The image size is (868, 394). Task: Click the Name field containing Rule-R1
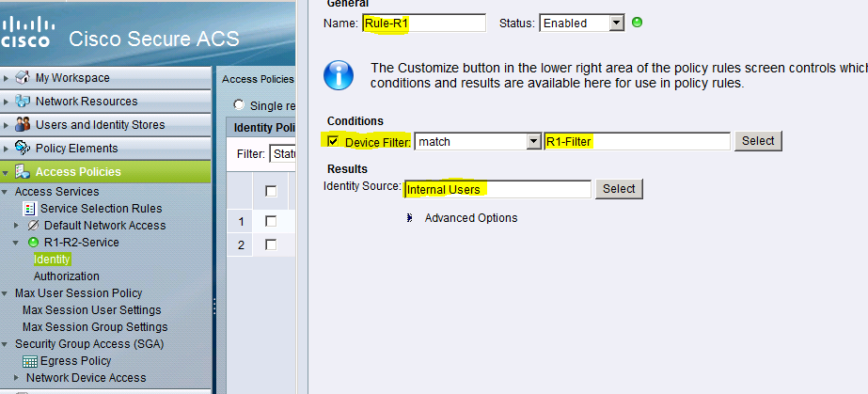point(424,24)
